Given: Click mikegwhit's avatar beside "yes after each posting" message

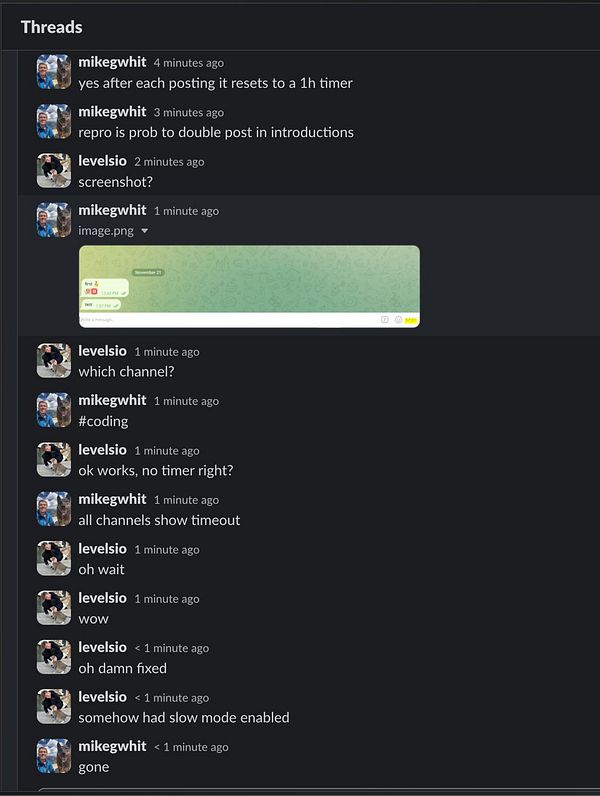Looking at the screenshot, I should (54, 72).
